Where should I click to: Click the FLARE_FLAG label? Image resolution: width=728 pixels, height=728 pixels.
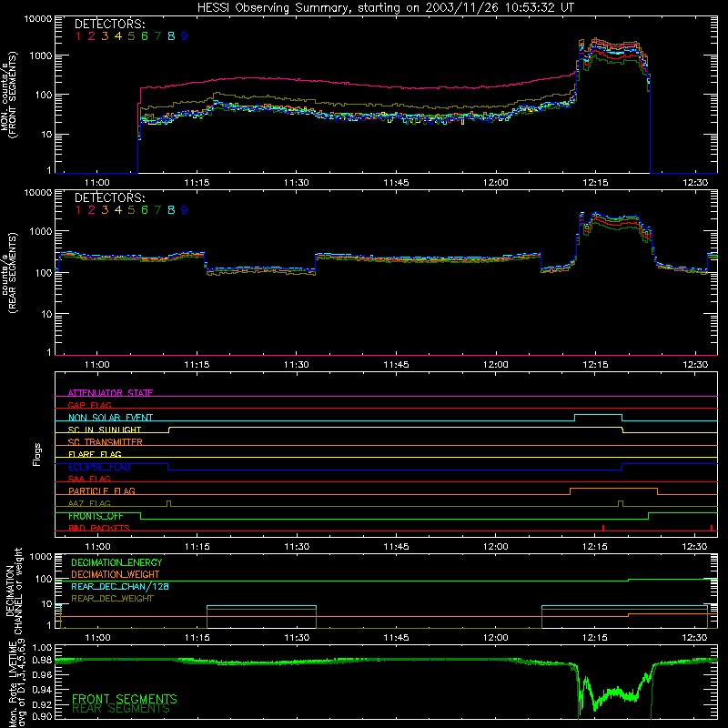[95, 454]
